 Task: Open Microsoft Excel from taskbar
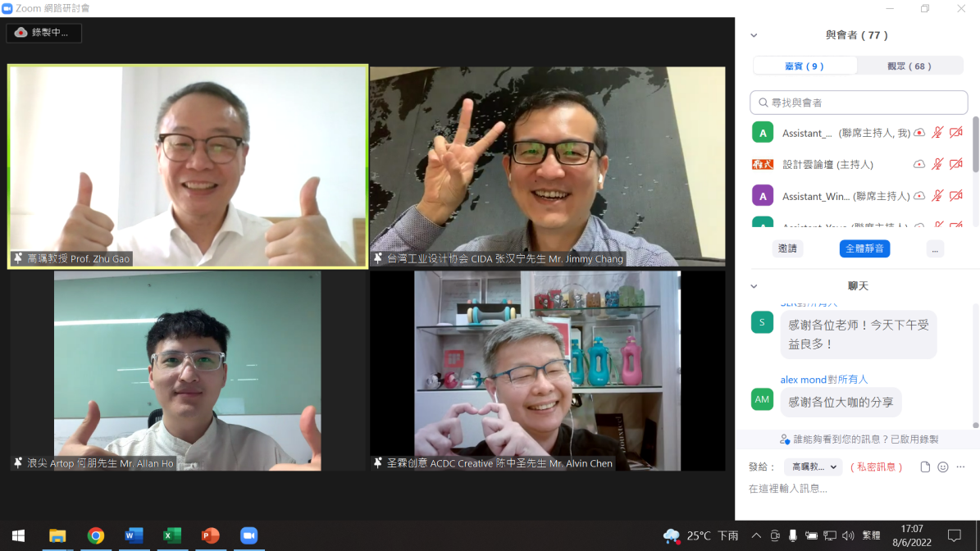tap(172, 536)
